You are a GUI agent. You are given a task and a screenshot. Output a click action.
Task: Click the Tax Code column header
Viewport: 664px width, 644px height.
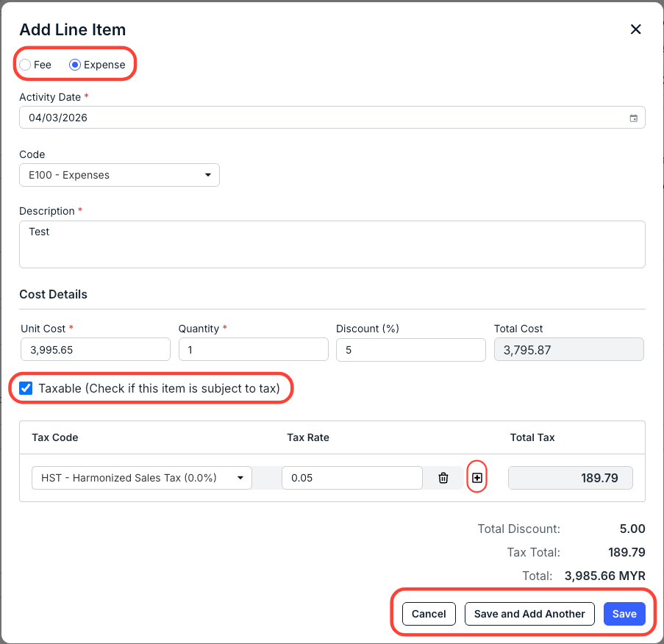[55, 437]
